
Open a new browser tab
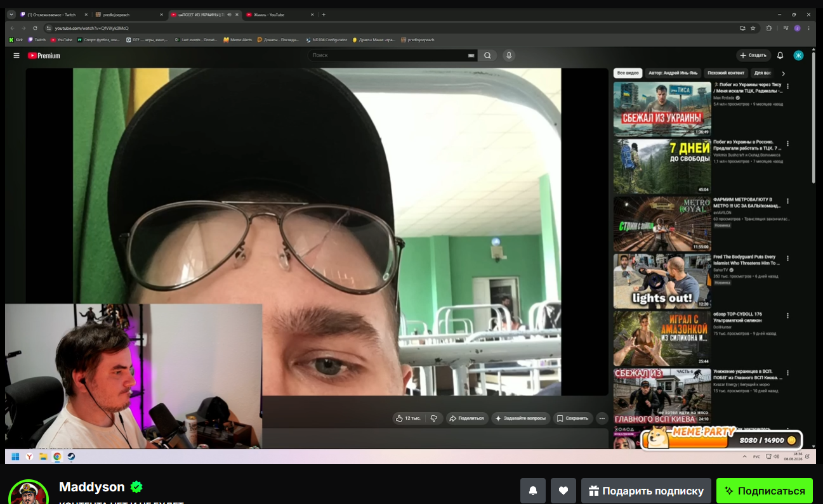324,15
